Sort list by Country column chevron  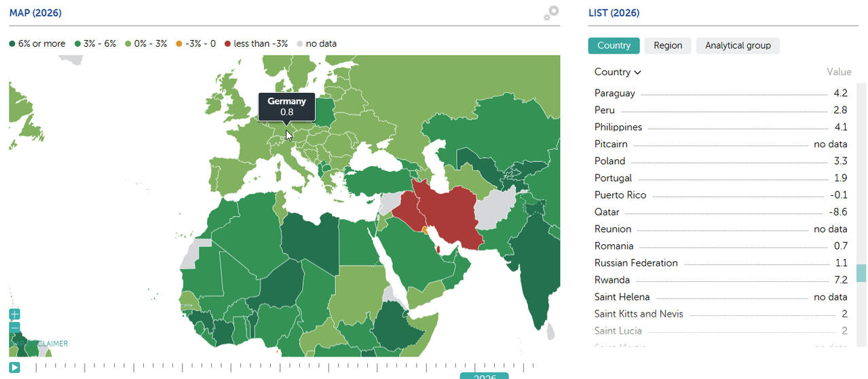click(x=637, y=73)
